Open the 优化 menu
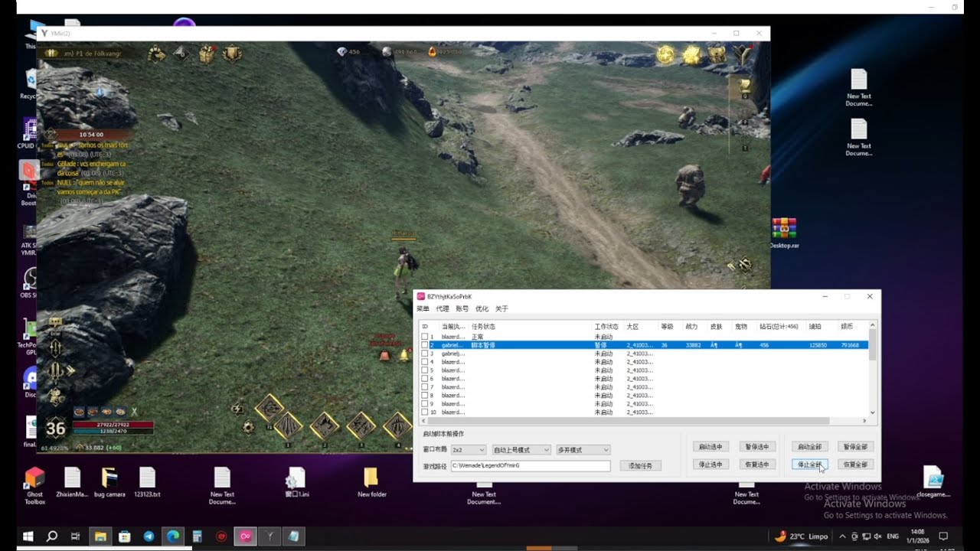 pyautogui.click(x=482, y=309)
